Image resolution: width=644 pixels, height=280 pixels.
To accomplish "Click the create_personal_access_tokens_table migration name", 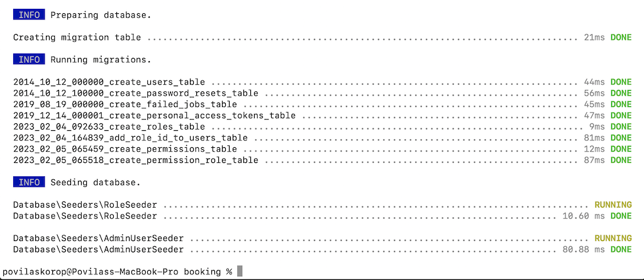I will (154, 116).
